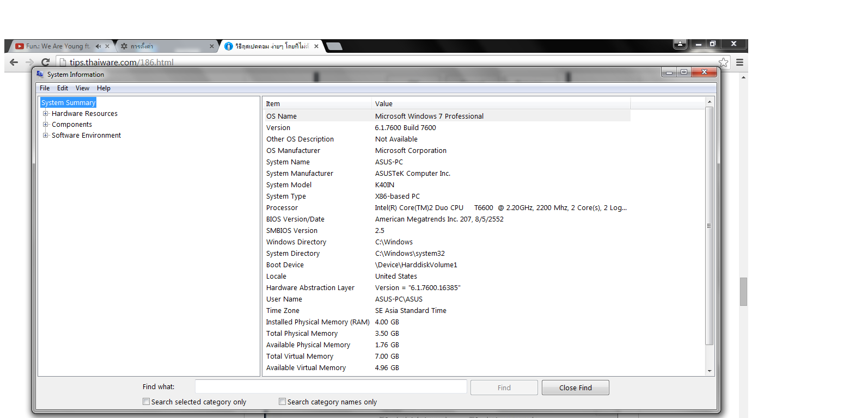Select the System Model row
This screenshot has height=418, width=868.
click(x=447, y=185)
